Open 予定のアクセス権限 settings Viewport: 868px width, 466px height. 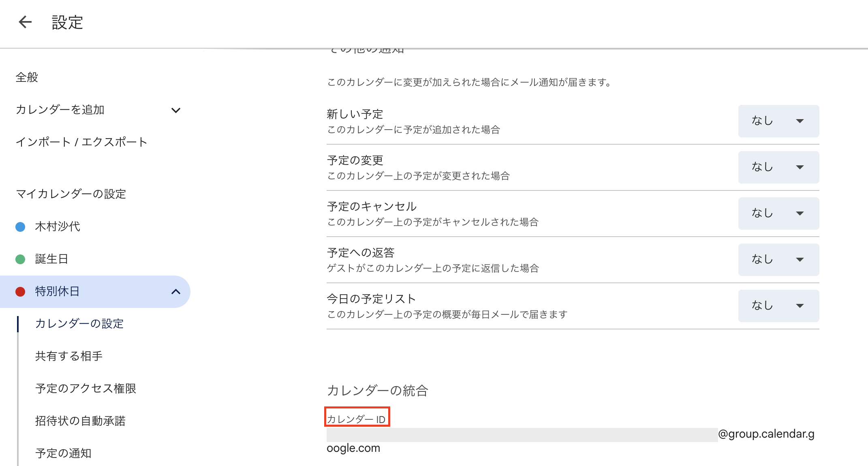(x=86, y=389)
